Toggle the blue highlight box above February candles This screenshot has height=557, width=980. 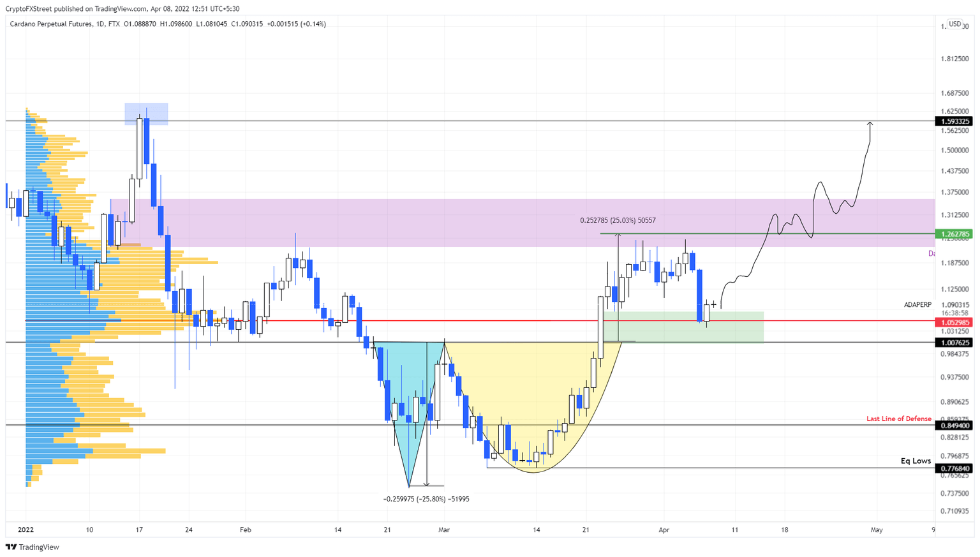[146, 114]
